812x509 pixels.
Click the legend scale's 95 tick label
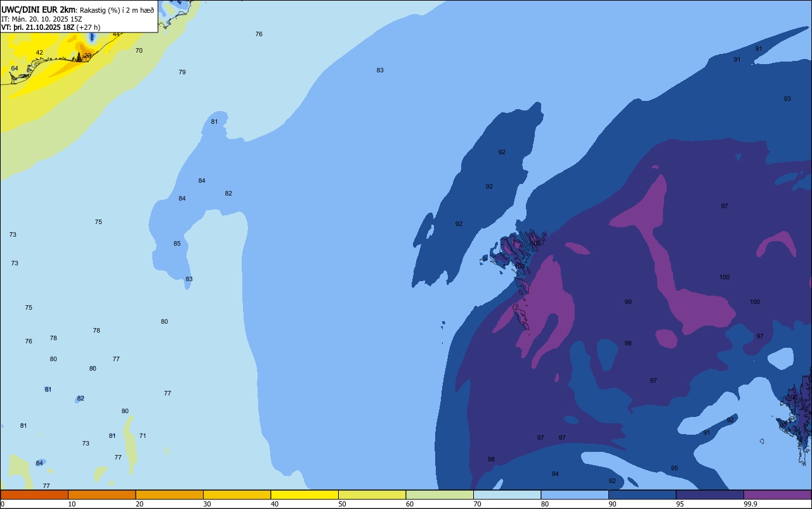(x=680, y=504)
